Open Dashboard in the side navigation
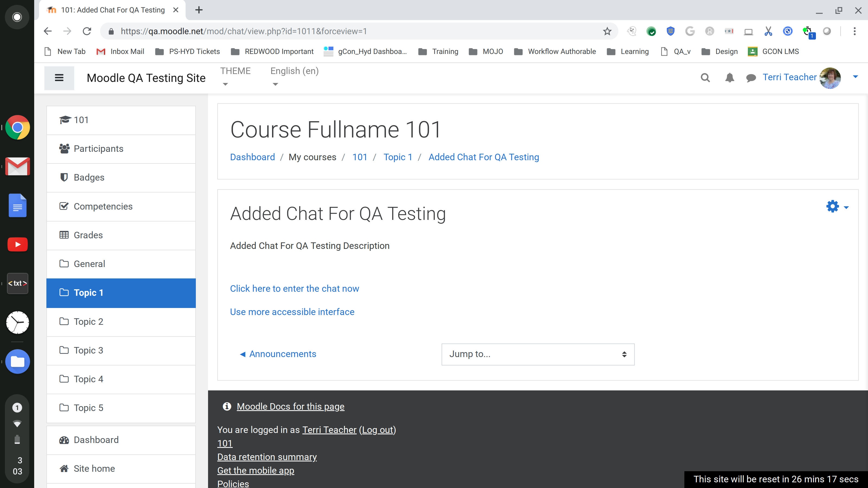This screenshot has height=488, width=868. pos(121,440)
